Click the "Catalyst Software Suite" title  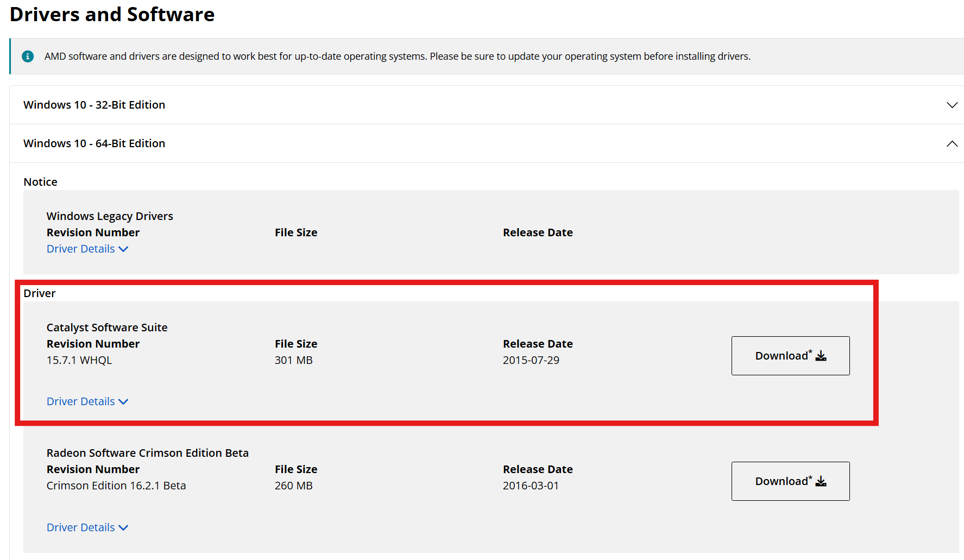point(107,328)
